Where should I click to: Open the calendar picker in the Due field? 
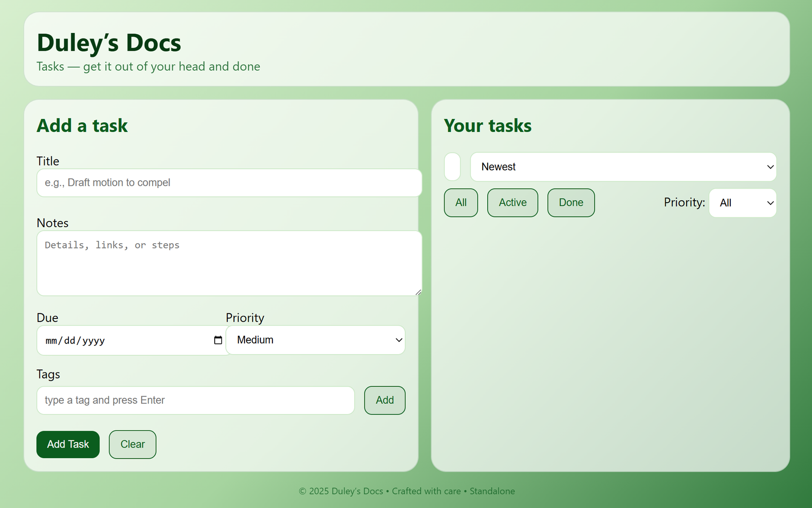click(218, 340)
